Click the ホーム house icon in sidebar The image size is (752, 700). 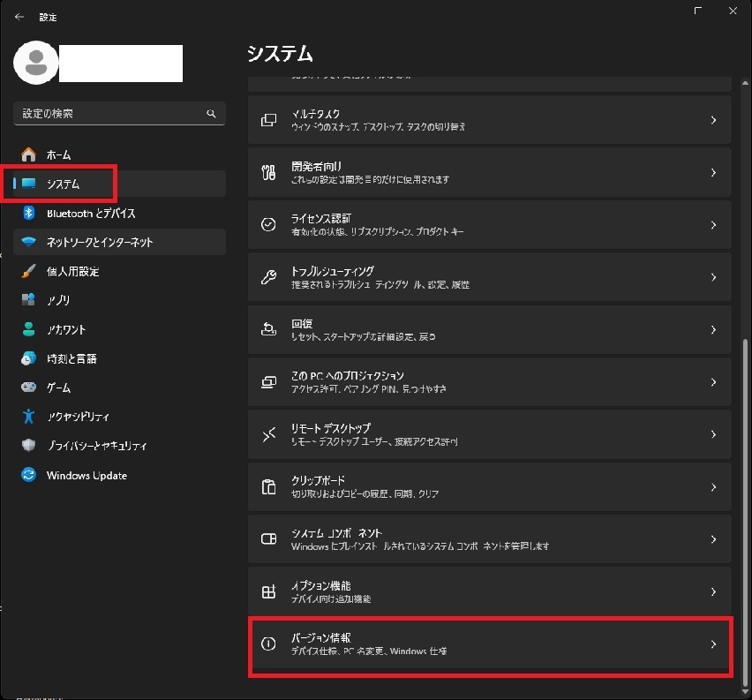pyautogui.click(x=29, y=154)
